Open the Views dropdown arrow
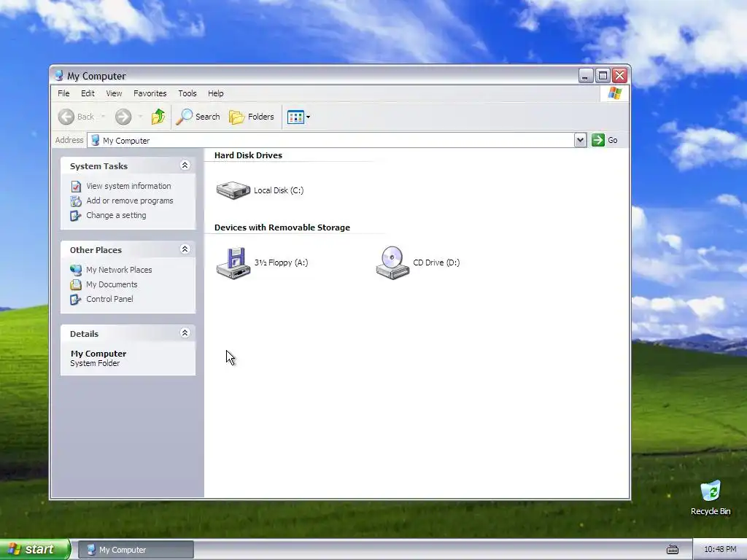747x560 pixels. click(309, 117)
